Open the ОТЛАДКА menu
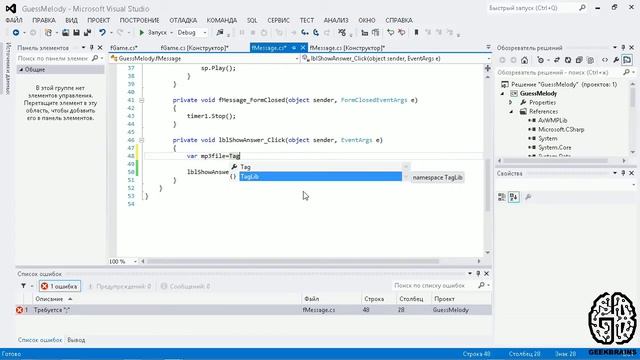This screenshot has width=640, height=360. (183, 20)
